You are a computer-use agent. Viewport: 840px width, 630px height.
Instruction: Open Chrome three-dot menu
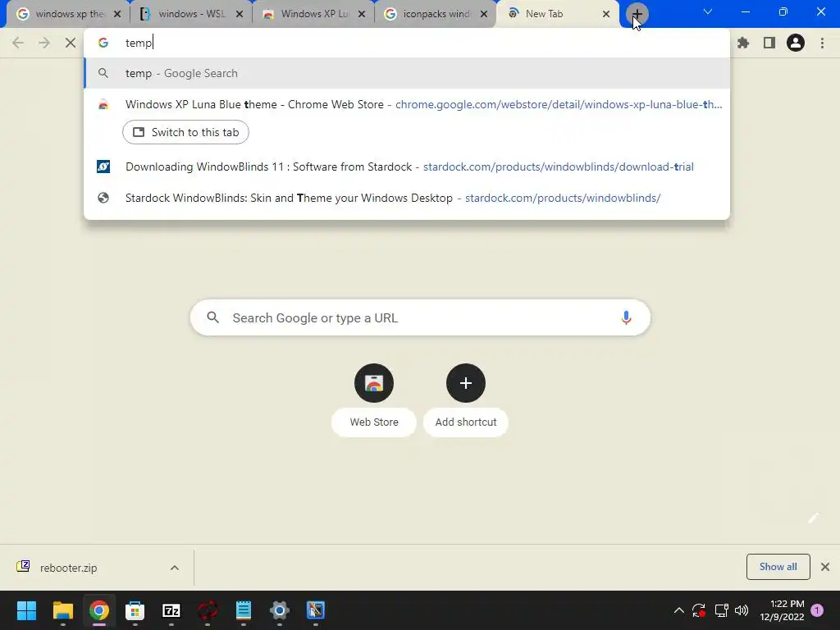822,43
